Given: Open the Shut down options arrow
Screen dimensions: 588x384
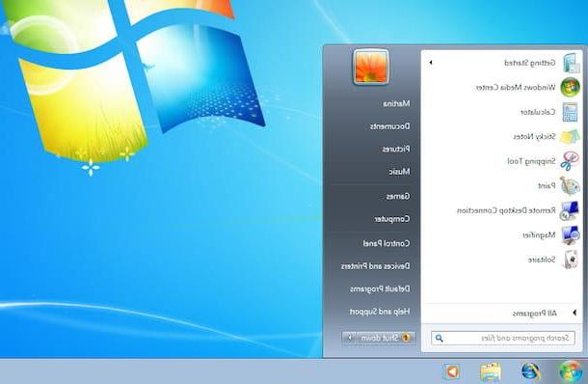Looking at the screenshot, I should tap(350, 338).
